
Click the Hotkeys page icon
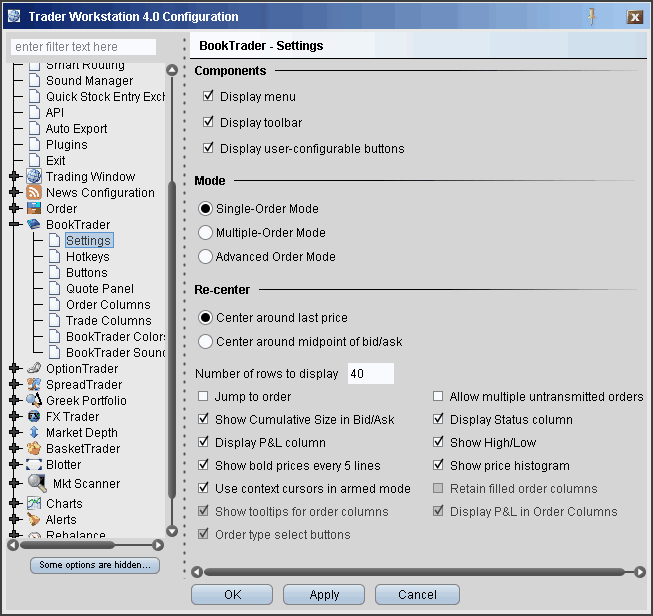click(x=55, y=257)
